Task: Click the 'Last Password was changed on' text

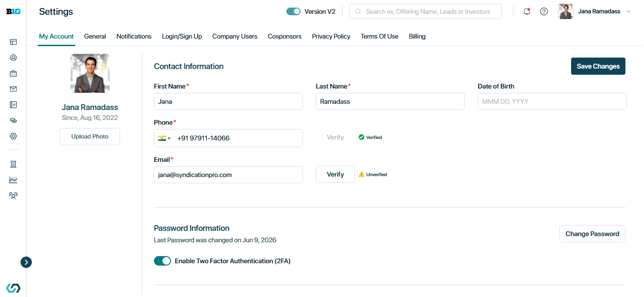Action: tap(215, 240)
